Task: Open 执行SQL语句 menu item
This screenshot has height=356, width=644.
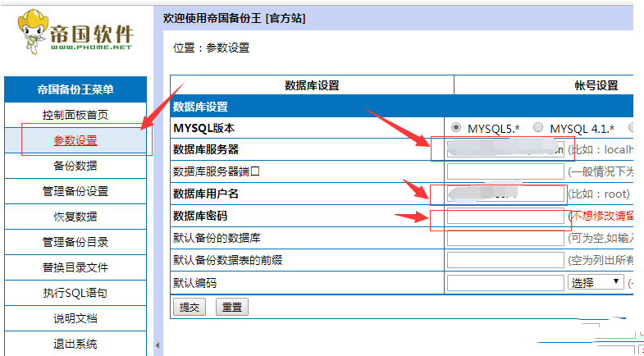Action: point(75,293)
